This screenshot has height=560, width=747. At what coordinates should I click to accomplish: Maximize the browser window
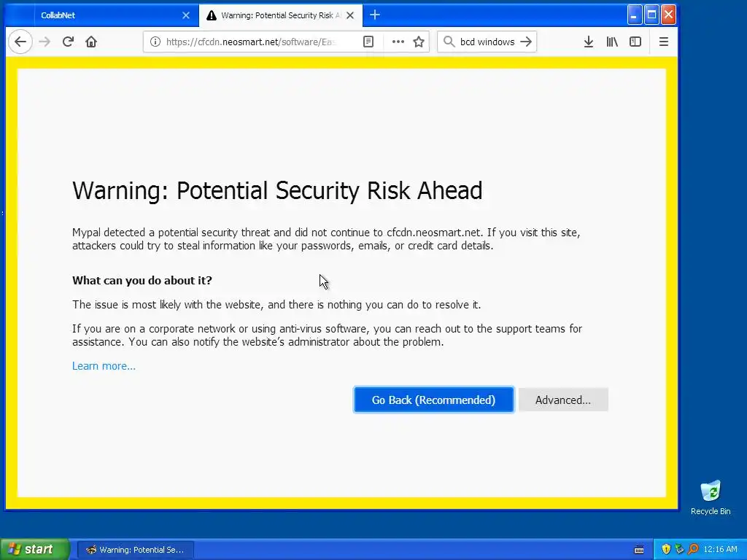click(x=651, y=15)
